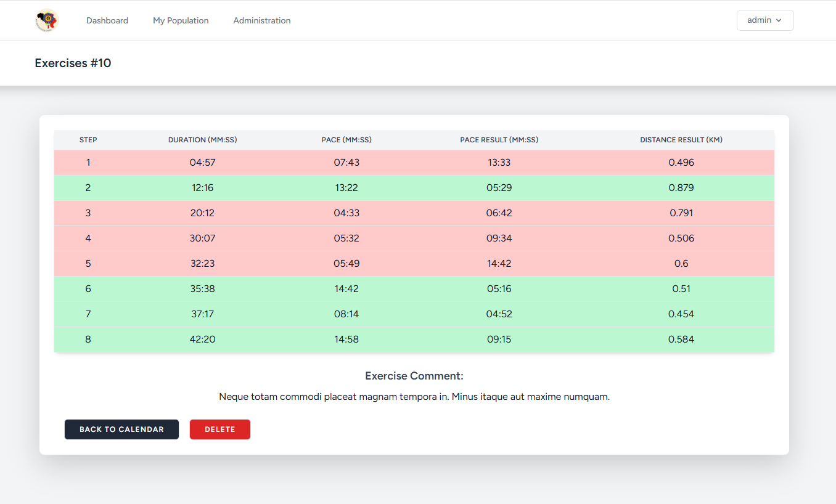Click the Exercises #10 page heading
The height and width of the screenshot is (504, 836).
(x=73, y=63)
